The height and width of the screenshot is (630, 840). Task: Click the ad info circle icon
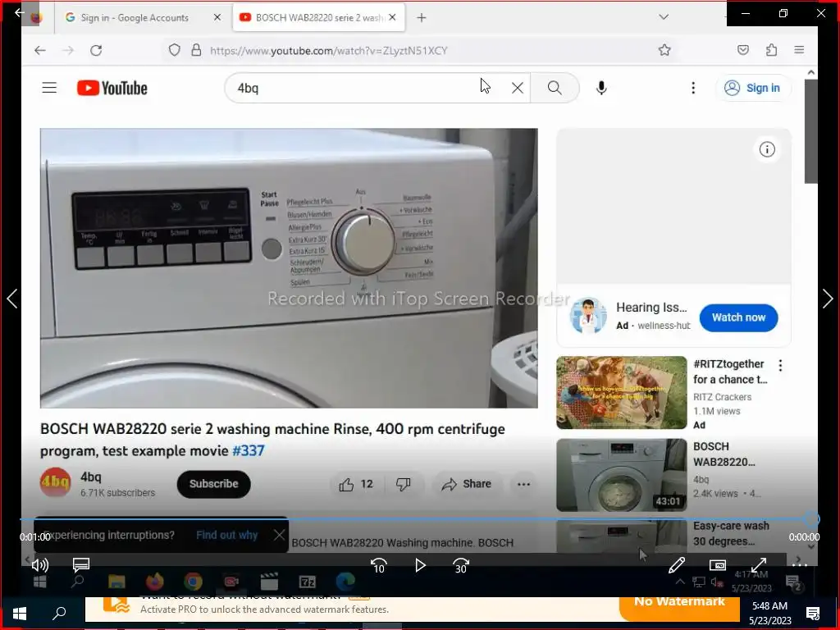pos(767,149)
